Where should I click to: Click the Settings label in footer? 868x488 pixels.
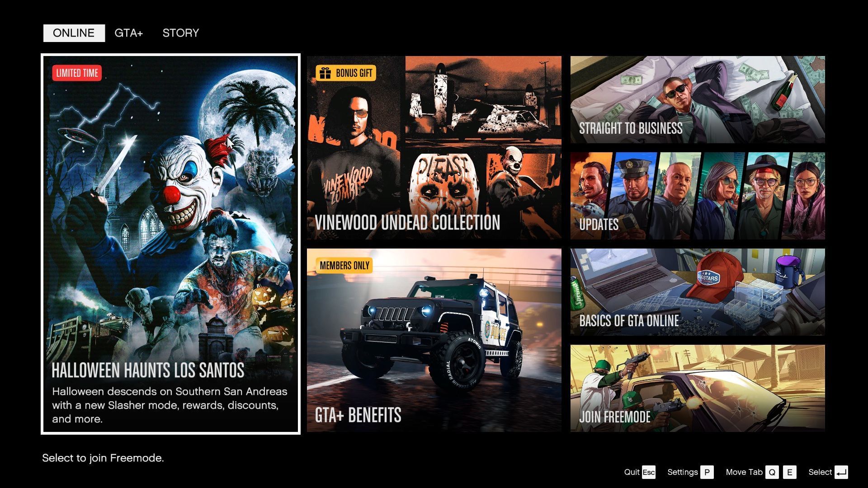pyautogui.click(x=682, y=472)
